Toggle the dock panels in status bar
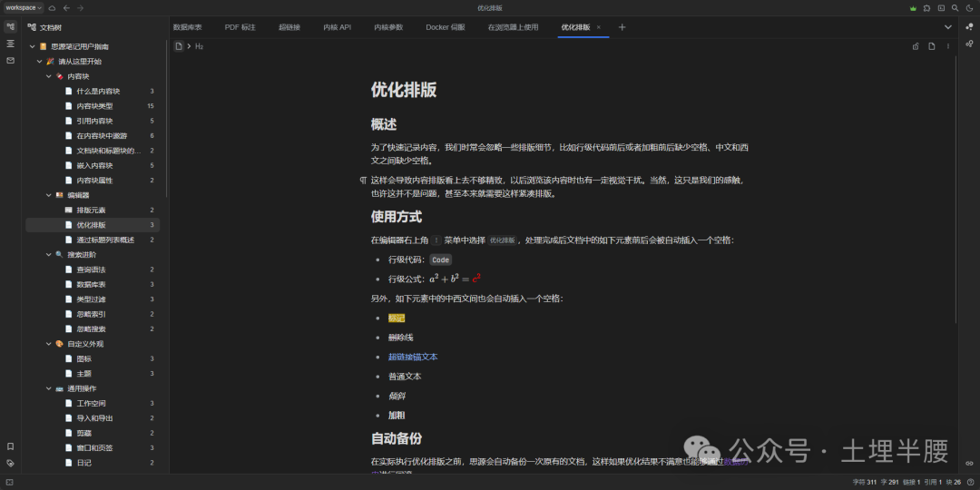980x490 pixels. [x=10, y=482]
